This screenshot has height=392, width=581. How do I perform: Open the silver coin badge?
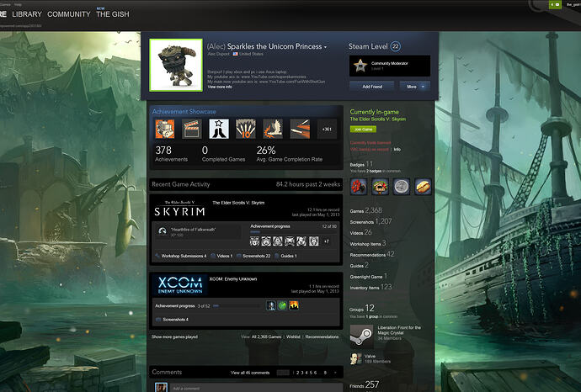(402, 186)
